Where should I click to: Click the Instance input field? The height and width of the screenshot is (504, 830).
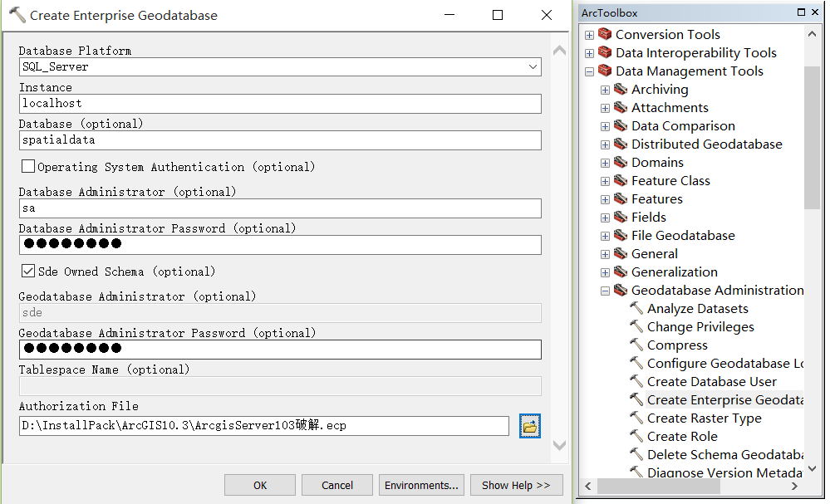click(x=280, y=104)
